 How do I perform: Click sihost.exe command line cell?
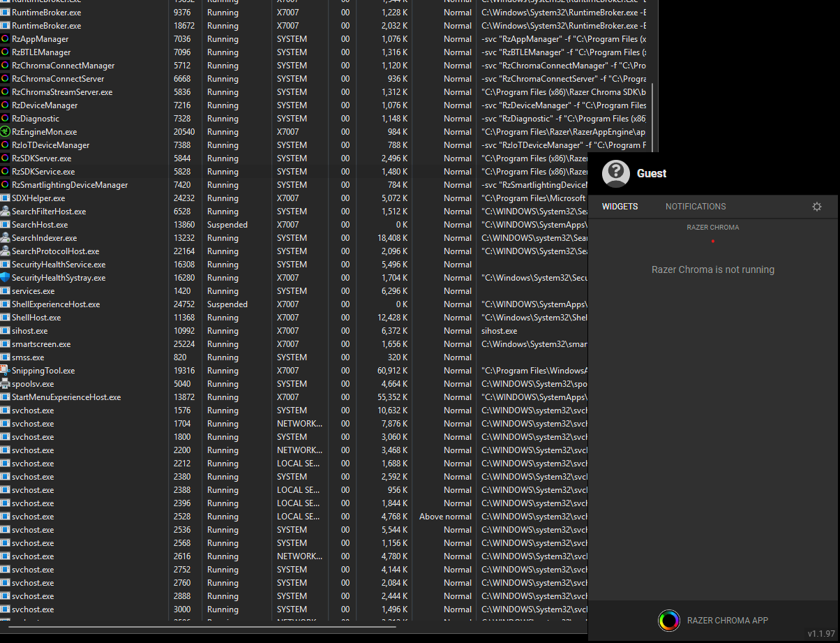point(500,331)
